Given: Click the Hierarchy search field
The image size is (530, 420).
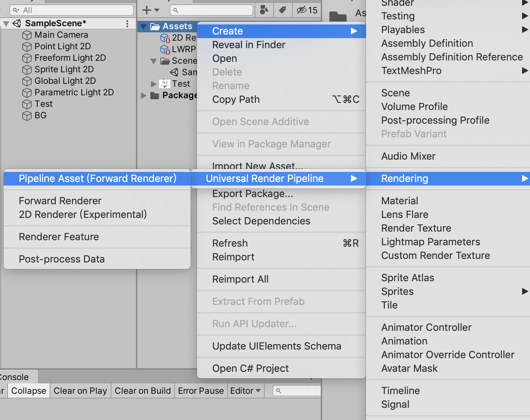Looking at the screenshot, I should (x=72, y=10).
